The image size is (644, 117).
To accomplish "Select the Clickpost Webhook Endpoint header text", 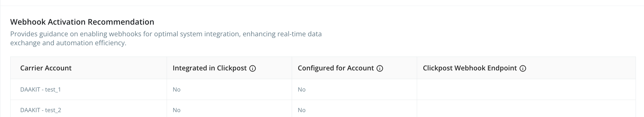I will point(470,68).
